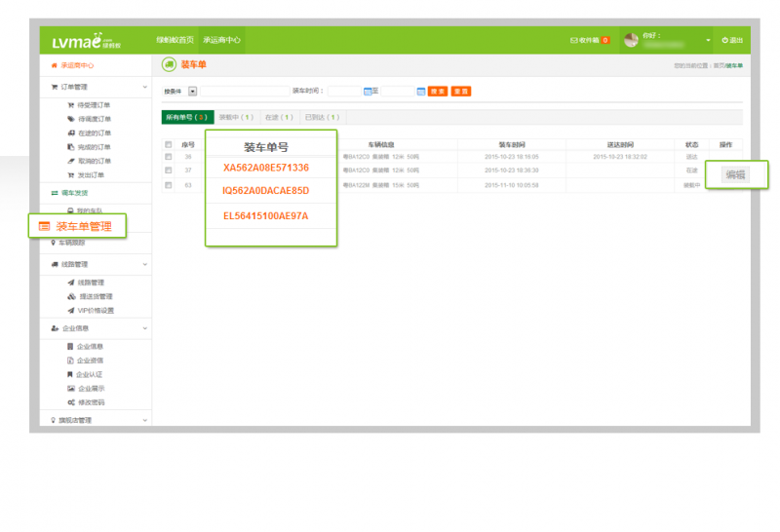Click load time 2015-10-23 18:16:05 cell
Viewport: 780px width, 532px height.
(x=512, y=157)
